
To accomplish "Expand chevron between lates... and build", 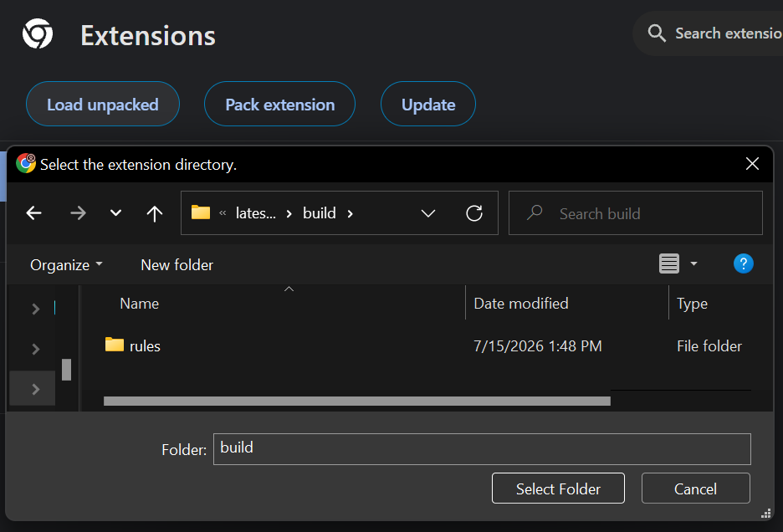I will coord(289,214).
